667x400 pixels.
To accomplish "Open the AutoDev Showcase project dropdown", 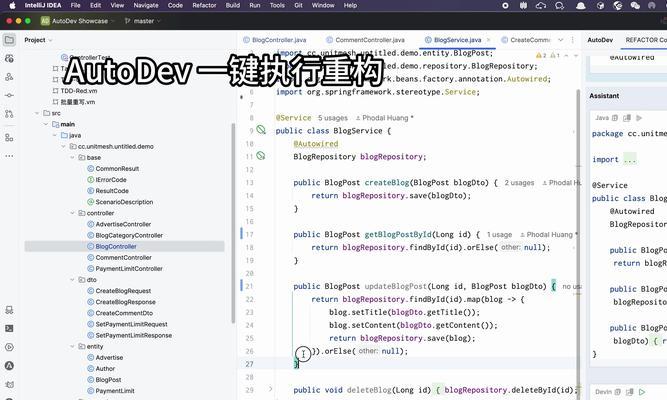I will pyautogui.click(x=78, y=21).
